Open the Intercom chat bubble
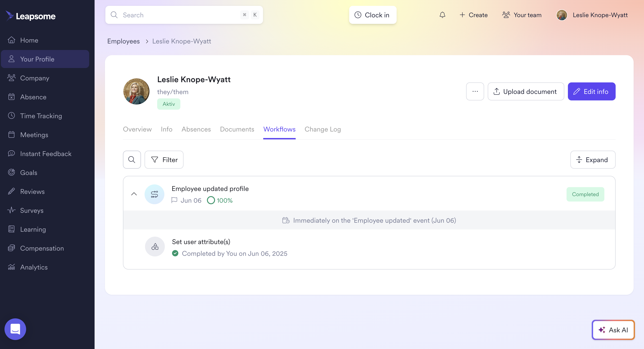Screen dimensions: 644x349 pyautogui.click(x=15, y=329)
